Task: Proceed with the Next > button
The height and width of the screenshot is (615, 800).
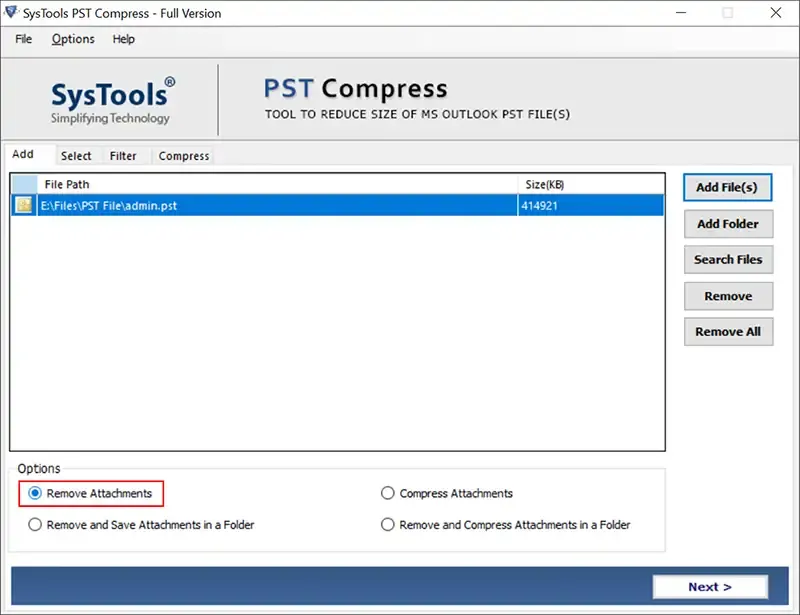Action: click(710, 587)
